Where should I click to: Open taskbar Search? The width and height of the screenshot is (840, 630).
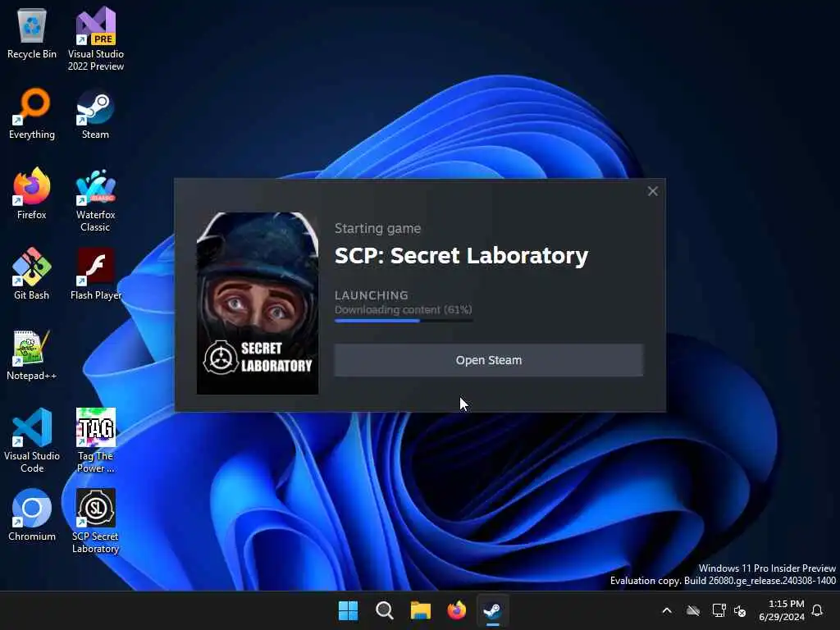(x=384, y=610)
